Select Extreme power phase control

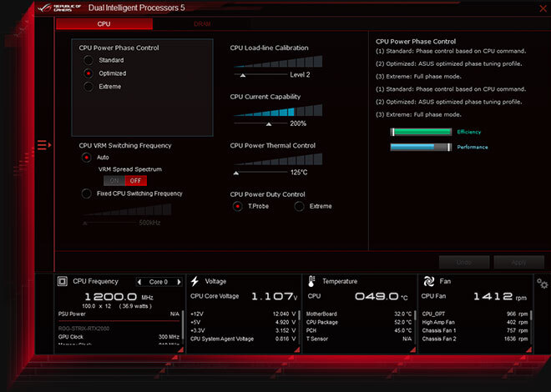[88, 87]
